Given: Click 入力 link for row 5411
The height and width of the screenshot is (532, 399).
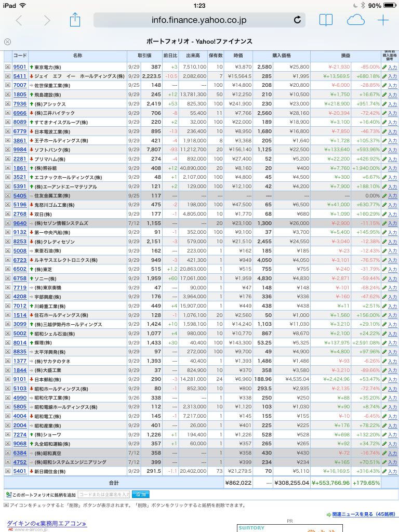Looking at the screenshot, I should [392, 77].
